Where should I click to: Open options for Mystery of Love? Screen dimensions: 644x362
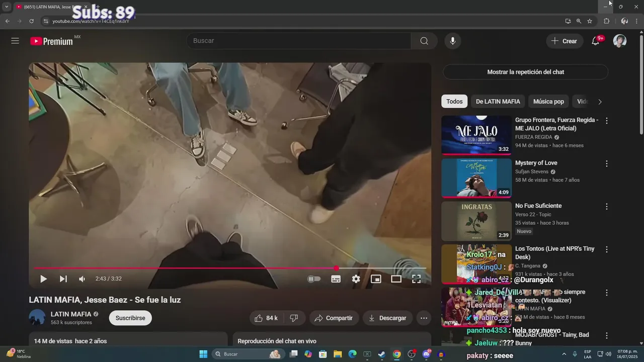coord(607,163)
